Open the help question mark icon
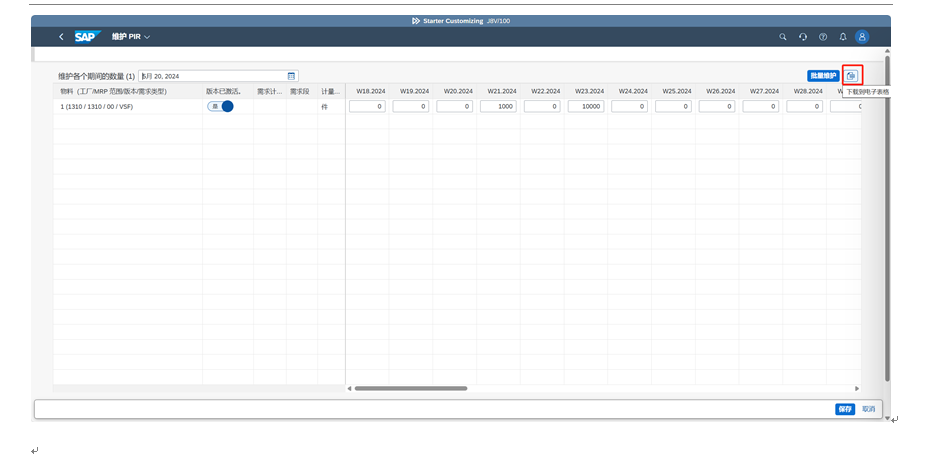 coord(822,37)
